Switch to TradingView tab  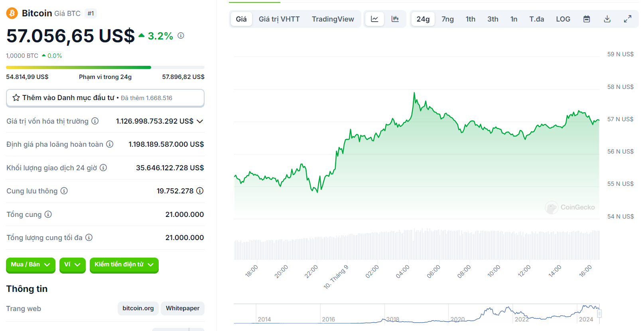coord(333,19)
